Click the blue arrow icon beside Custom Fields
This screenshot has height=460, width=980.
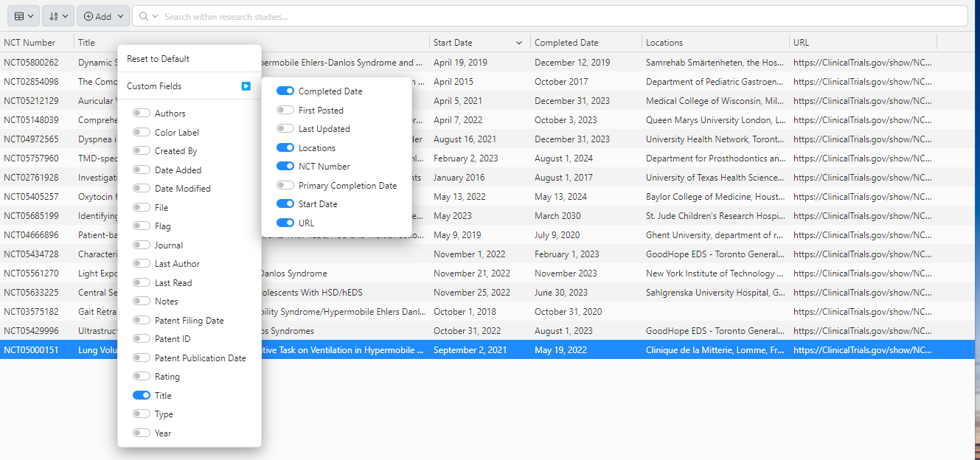pos(246,86)
